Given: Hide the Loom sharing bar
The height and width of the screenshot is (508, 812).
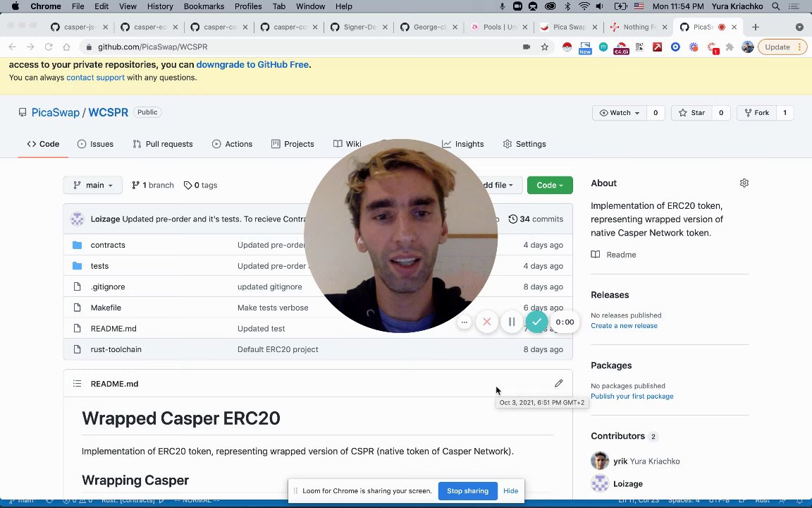Looking at the screenshot, I should coord(510,491).
